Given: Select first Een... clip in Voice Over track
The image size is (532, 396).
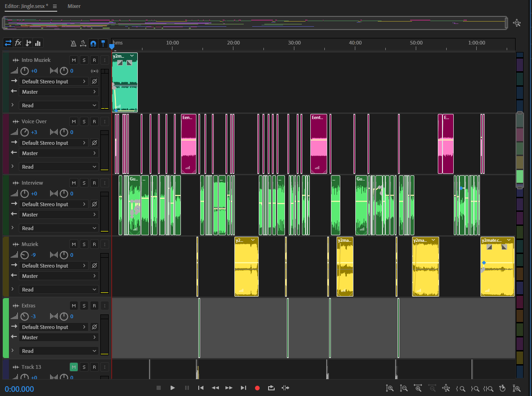Looking at the screenshot, I should click(188, 144).
